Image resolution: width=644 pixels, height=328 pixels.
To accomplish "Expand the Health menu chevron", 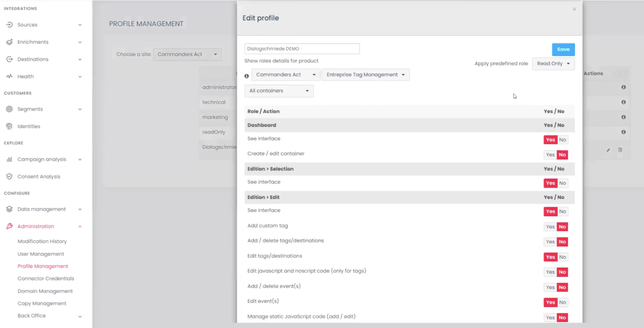I will pos(80,77).
